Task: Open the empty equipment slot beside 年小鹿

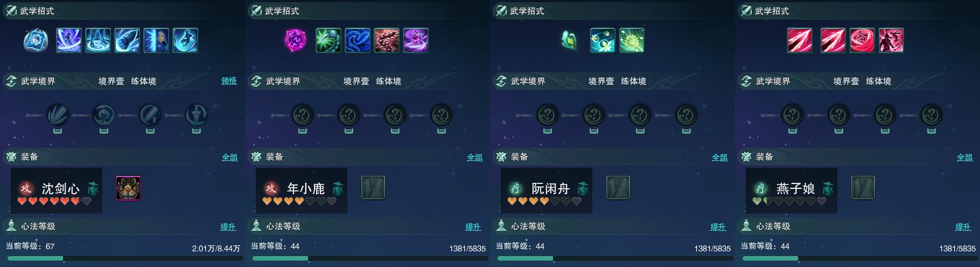Action: (373, 188)
